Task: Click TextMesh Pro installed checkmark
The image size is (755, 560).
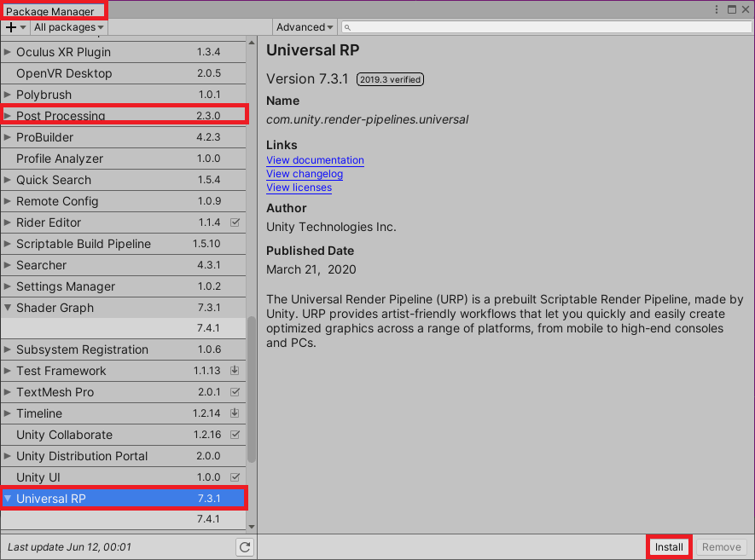Action: click(x=235, y=392)
